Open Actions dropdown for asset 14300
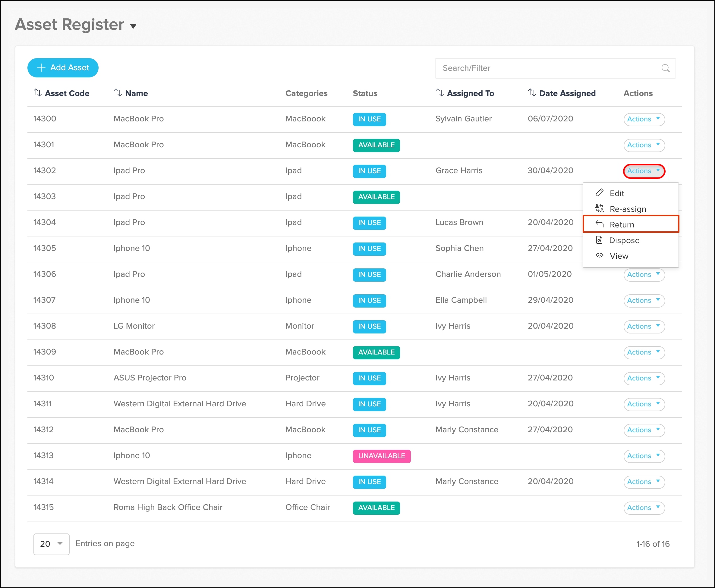 click(x=644, y=119)
